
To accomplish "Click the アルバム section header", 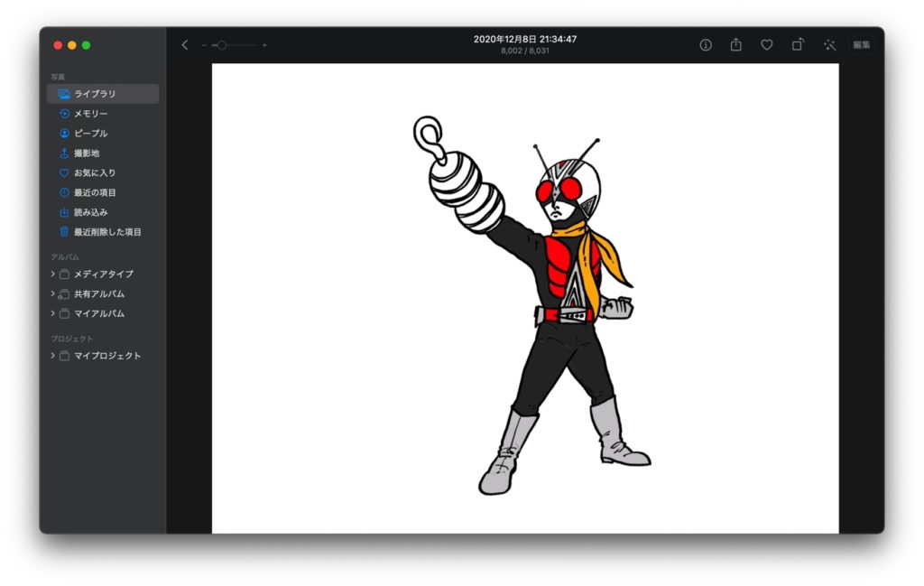I will click(65, 257).
